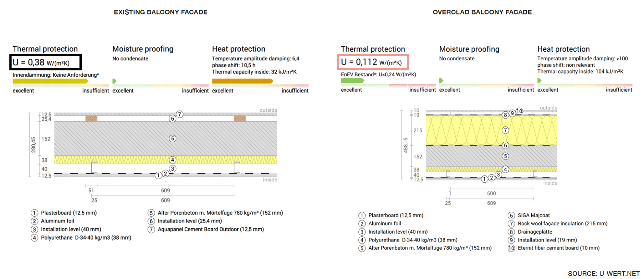Click legend circle 6 beside SIGA Majcoat
The width and height of the screenshot is (644, 279).
511,216
